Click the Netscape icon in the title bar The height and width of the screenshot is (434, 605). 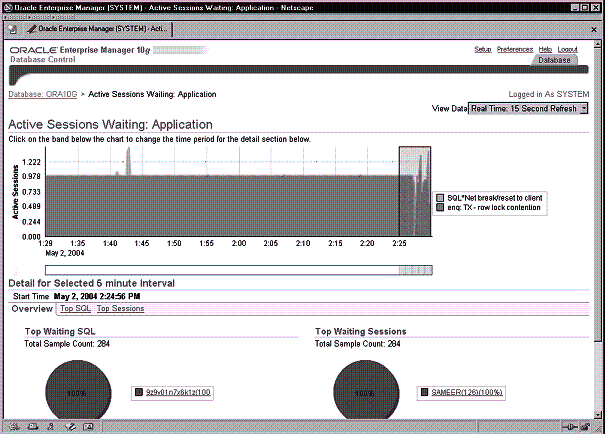(8, 8)
